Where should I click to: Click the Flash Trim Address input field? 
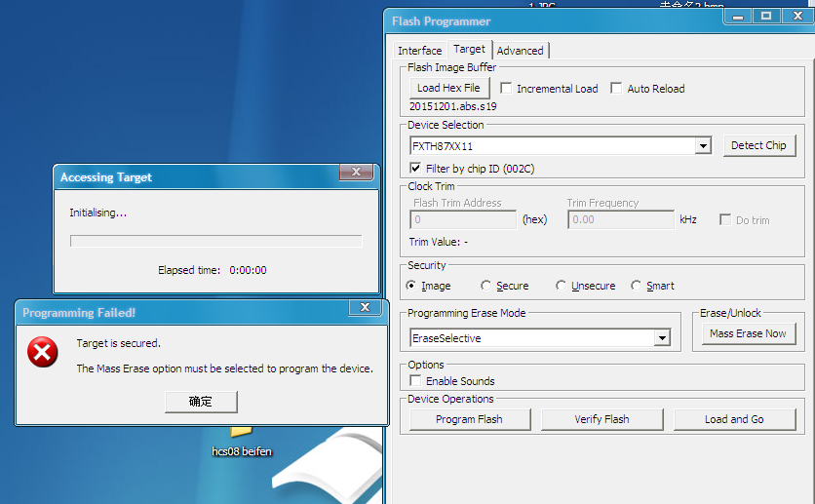[463, 219]
